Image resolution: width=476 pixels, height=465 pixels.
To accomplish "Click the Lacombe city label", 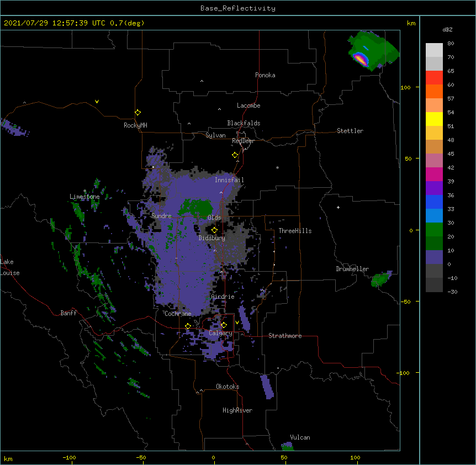I will coord(248,105).
